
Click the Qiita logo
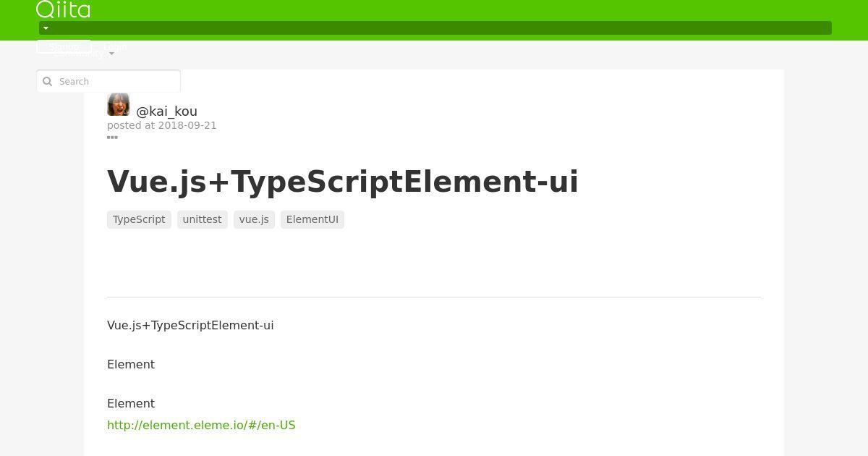point(63,9)
